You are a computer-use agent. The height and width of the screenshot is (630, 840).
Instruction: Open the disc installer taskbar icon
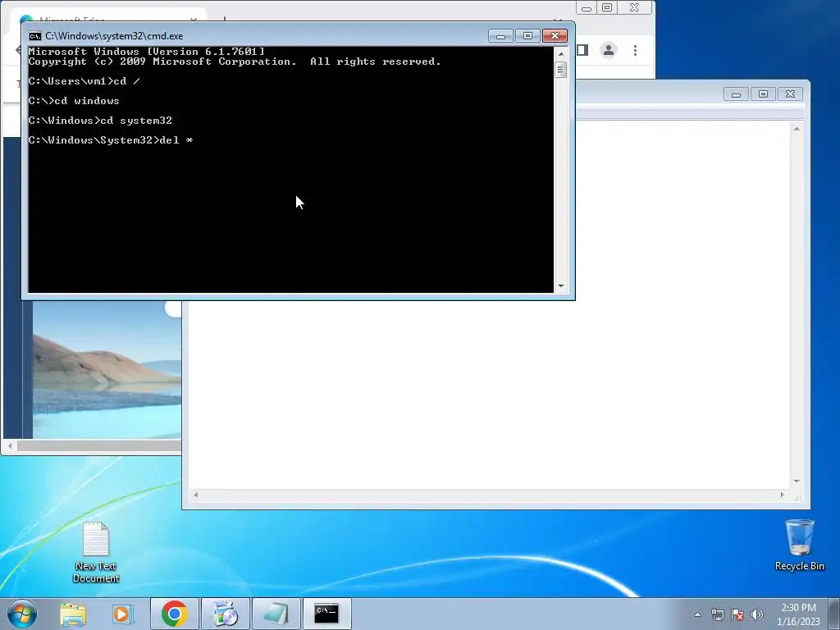225,614
